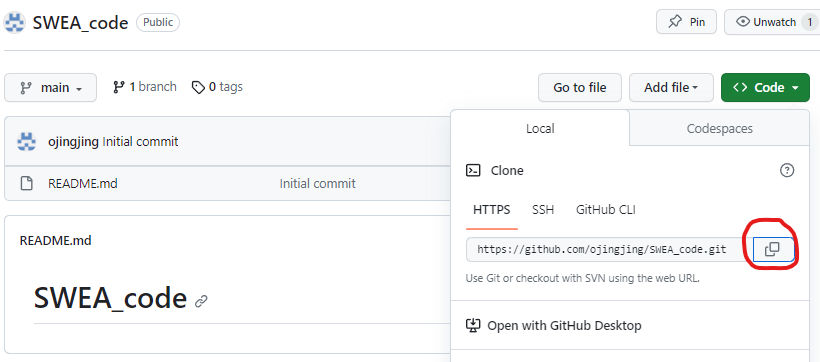820x362 pixels.
Task: Click the README.md file icon
Action: [26, 184]
